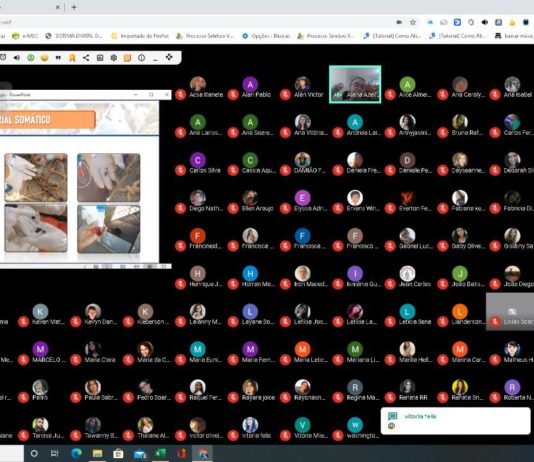The width and height of the screenshot is (534, 462).
Task: Open Microsoft Edge from the taskbar
Action: coord(77,453)
